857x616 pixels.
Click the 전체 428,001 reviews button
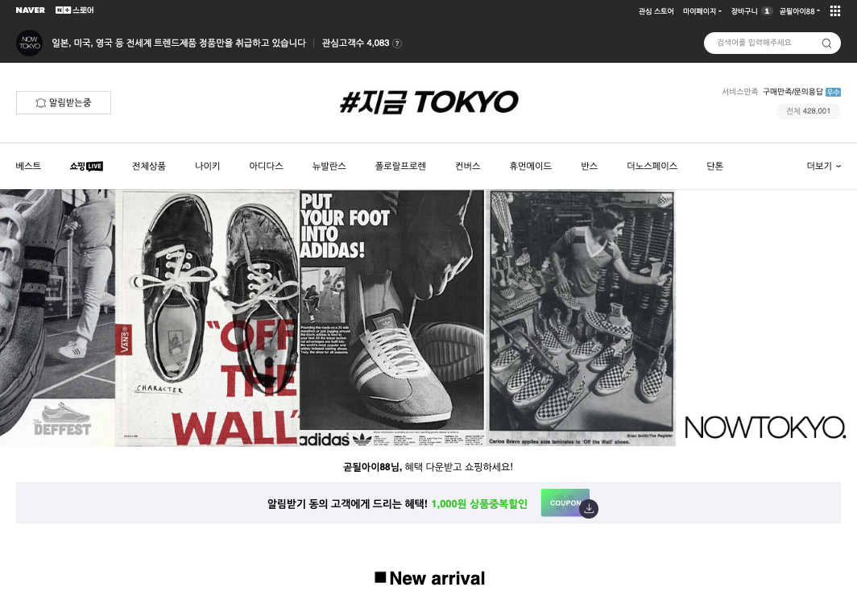(809, 111)
